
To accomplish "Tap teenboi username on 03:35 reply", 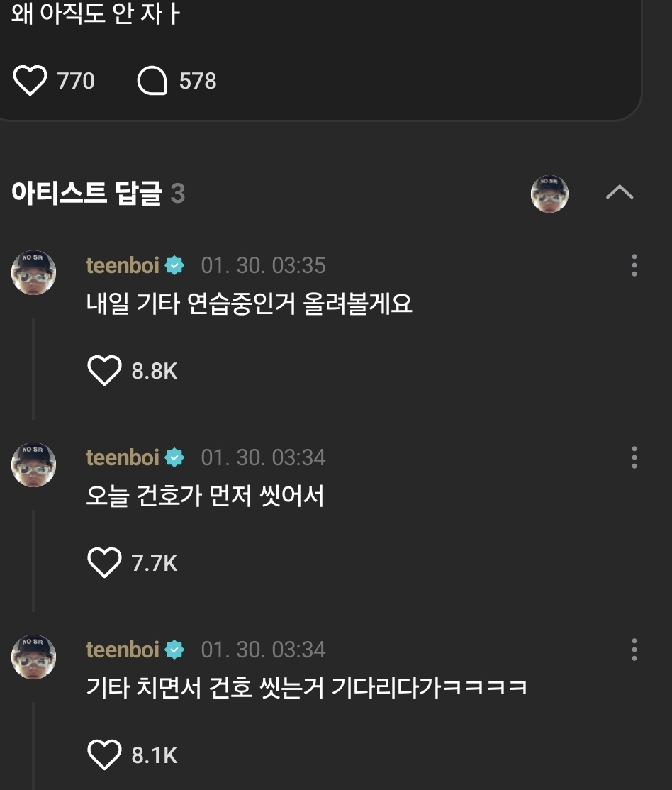I will (123, 265).
